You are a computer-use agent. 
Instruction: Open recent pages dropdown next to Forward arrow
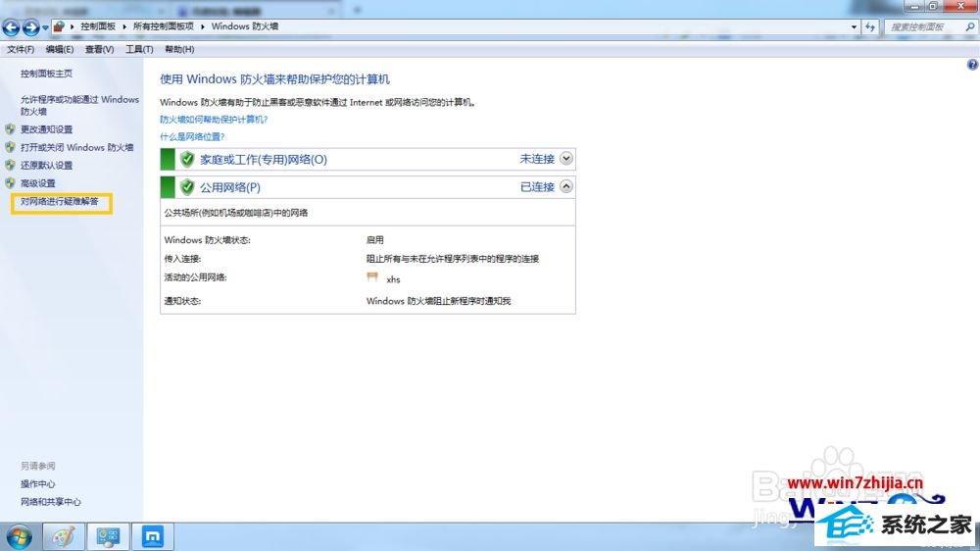click(x=46, y=27)
